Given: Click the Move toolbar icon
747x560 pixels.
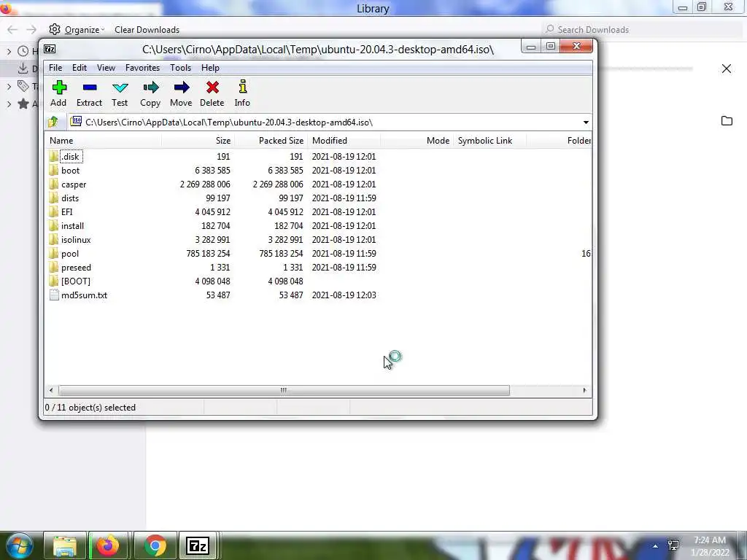Looking at the screenshot, I should tap(182, 87).
